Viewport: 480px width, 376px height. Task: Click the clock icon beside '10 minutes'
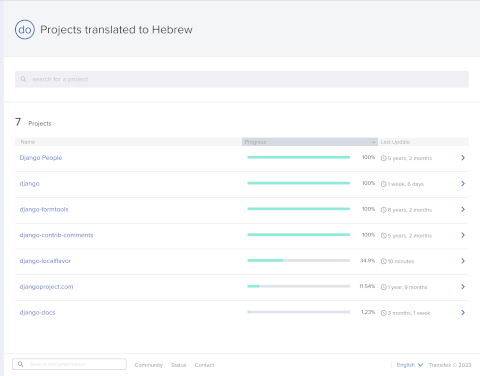tap(384, 261)
